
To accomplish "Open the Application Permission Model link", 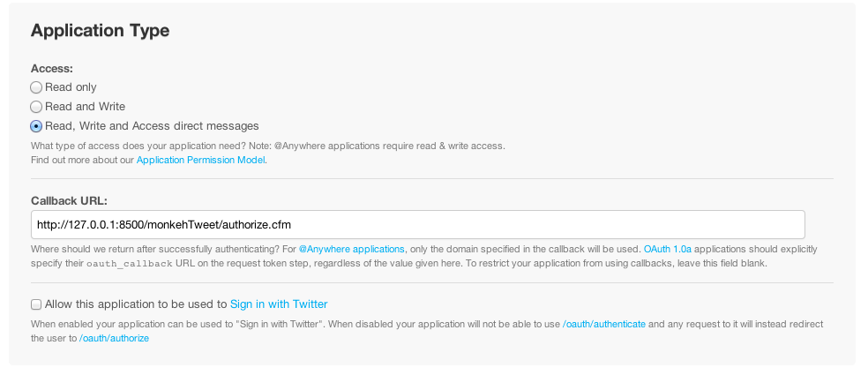I will tap(200, 160).
